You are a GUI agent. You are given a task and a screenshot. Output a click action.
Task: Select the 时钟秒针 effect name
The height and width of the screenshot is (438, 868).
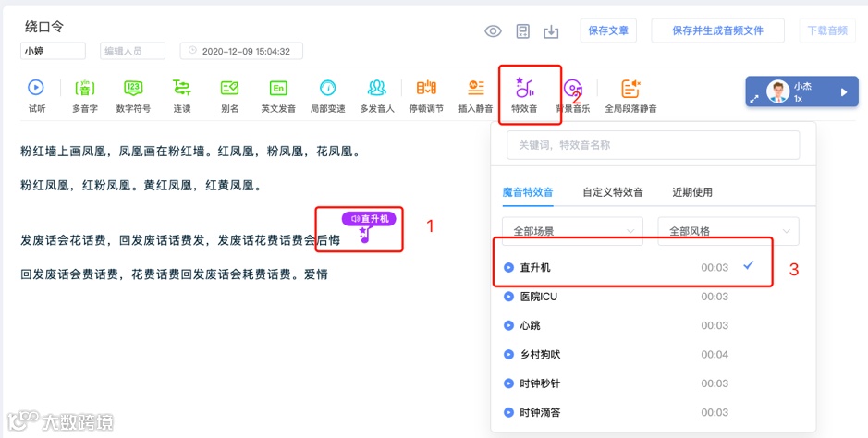(540, 383)
